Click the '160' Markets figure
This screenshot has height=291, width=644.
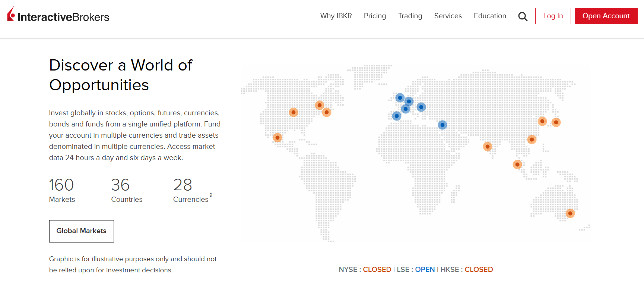[x=61, y=185]
